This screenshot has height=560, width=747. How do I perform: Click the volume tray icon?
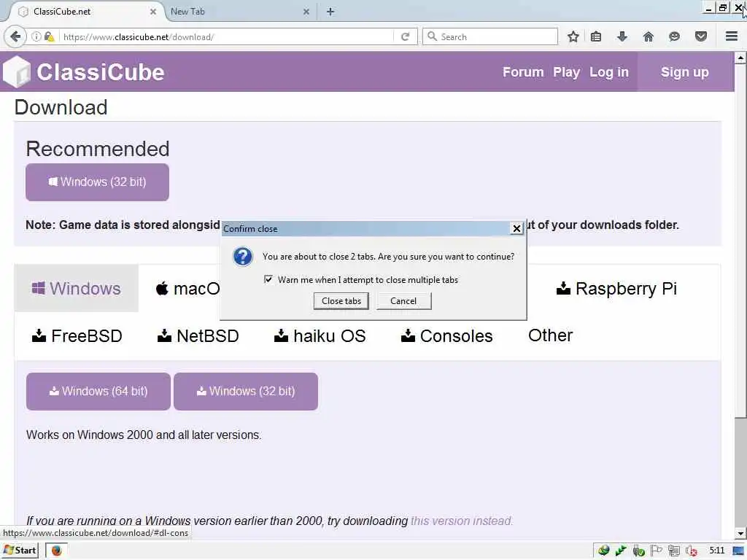tap(692, 551)
